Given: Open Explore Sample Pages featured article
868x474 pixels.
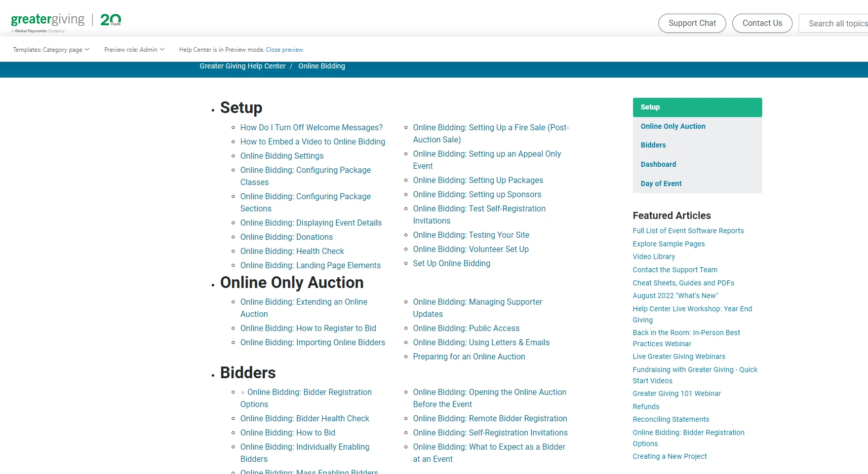Looking at the screenshot, I should click(x=668, y=244).
